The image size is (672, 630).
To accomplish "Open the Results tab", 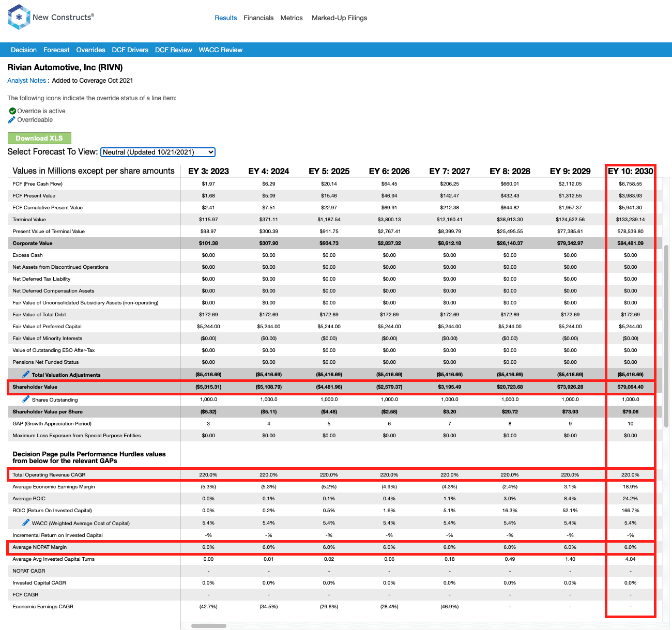I will coord(226,18).
